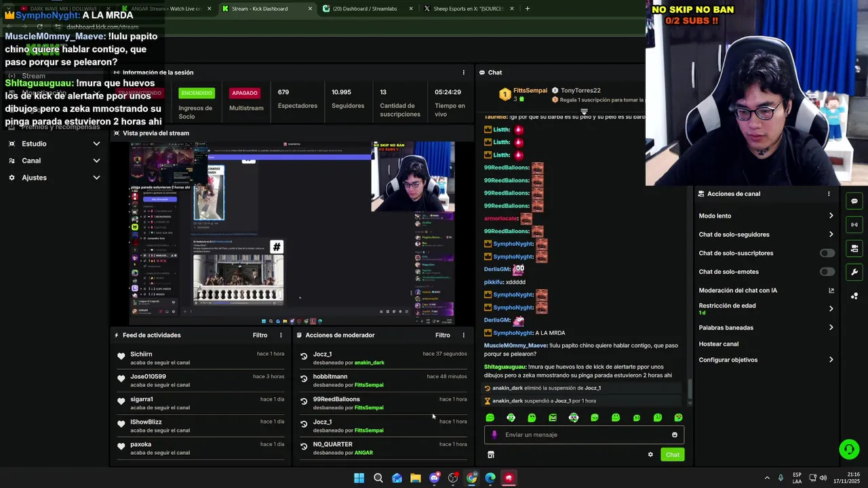Open the emoji picker in message box
Image resolution: width=868 pixels, height=488 pixels.
(675, 435)
